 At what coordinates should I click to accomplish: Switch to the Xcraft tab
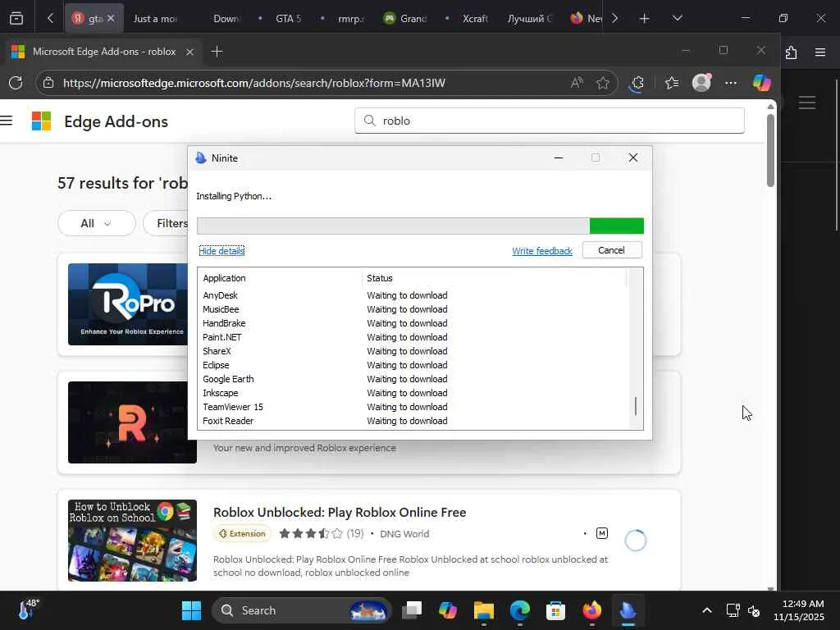475,19
